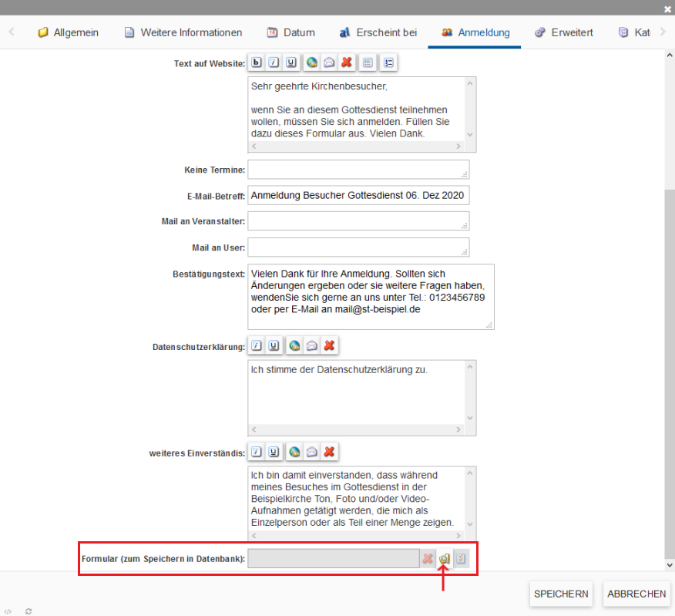Screen dimensions: 675x616
Task: Click underline icon in Datenschutzerklärung toolbar
Action: (274, 346)
